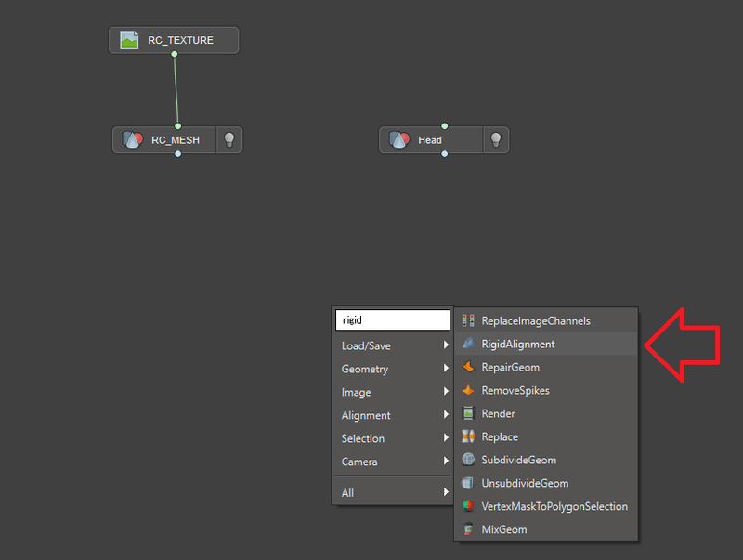Select the RC_MESH node label
The height and width of the screenshot is (560, 743).
point(176,140)
